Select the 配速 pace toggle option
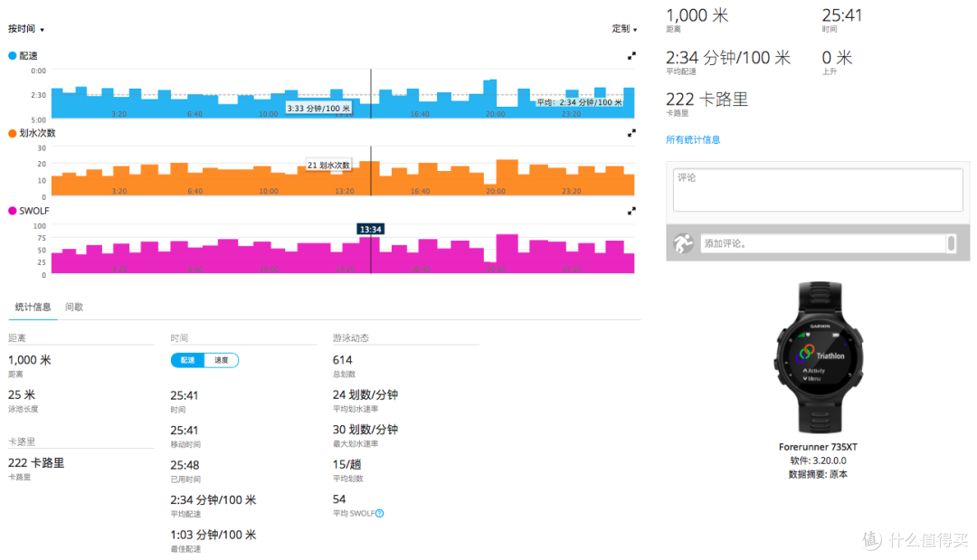Image resolution: width=977 pixels, height=560 pixels. 187,360
